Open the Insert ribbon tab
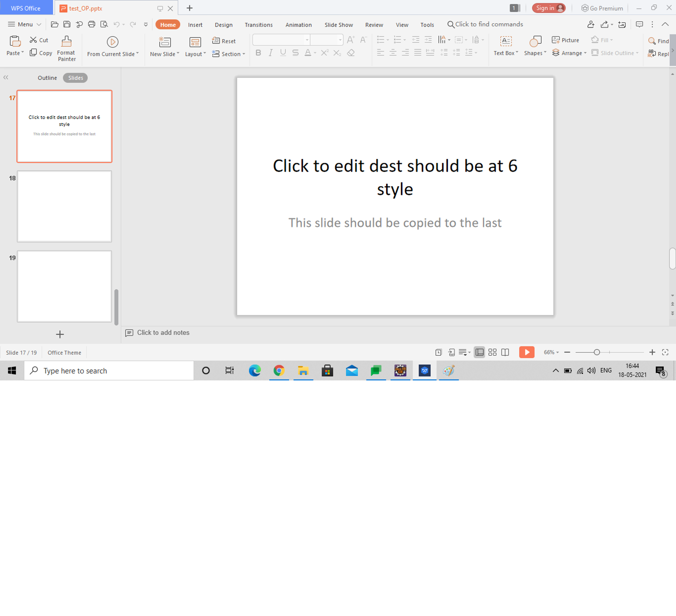676x616 pixels. 195,24
